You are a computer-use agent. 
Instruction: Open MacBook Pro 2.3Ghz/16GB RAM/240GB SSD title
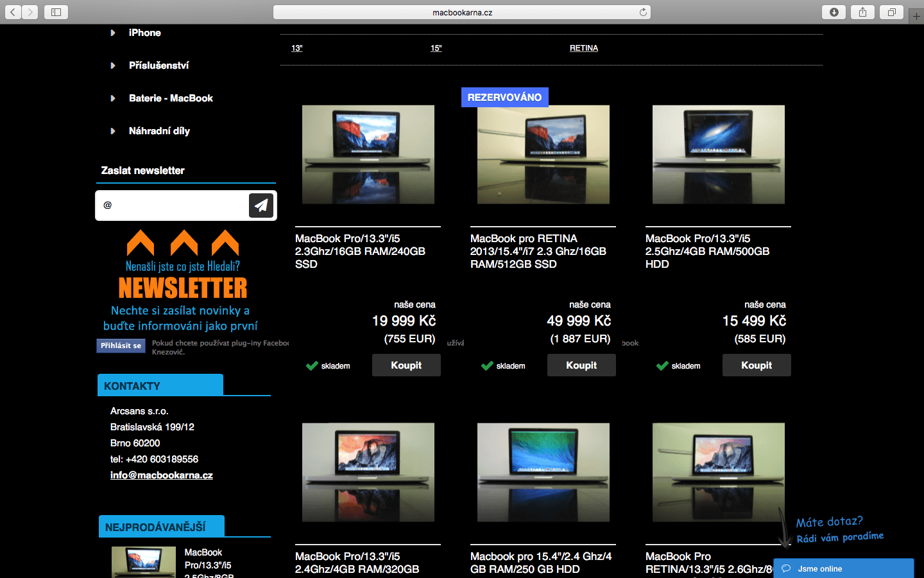click(360, 251)
